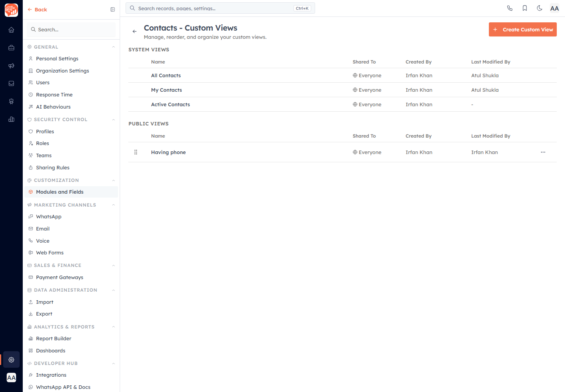The width and height of the screenshot is (565, 392).
Task: Click the globe icon in Having phone row
Action: coord(355,152)
